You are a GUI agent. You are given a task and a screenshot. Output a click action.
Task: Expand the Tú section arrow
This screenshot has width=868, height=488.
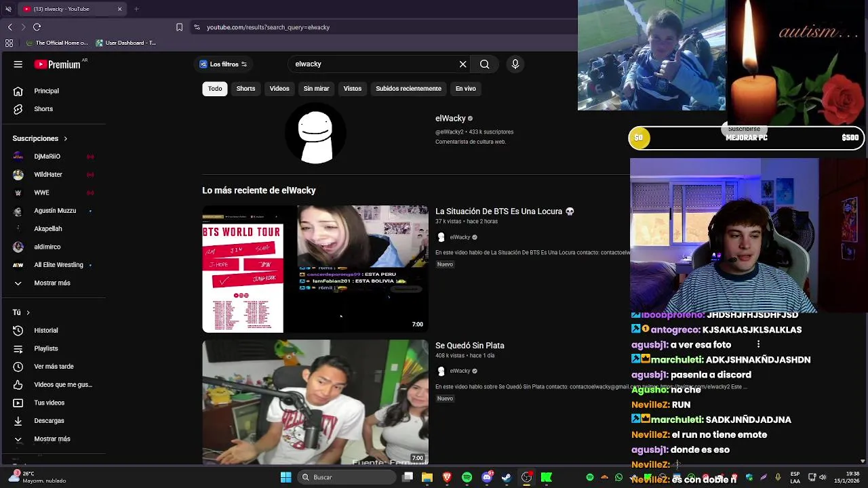coord(28,312)
